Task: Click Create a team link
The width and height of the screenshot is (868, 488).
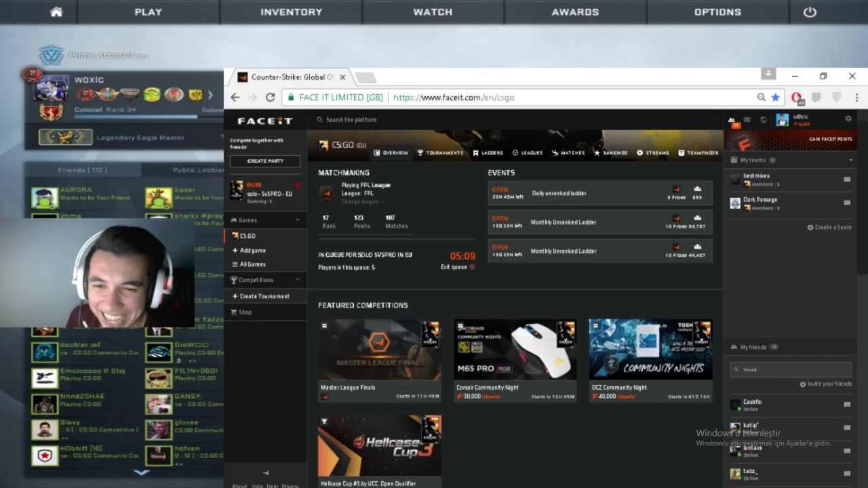Action: pos(829,228)
